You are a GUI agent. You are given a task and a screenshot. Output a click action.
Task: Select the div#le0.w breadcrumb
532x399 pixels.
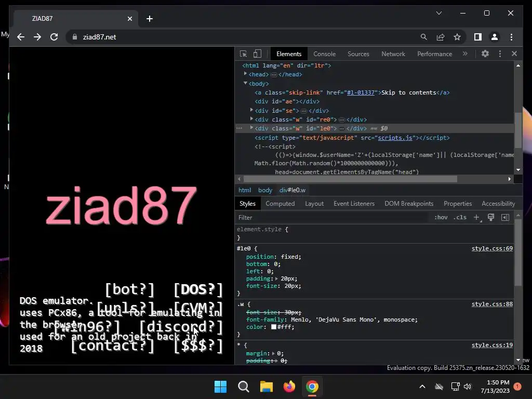tap(292, 190)
